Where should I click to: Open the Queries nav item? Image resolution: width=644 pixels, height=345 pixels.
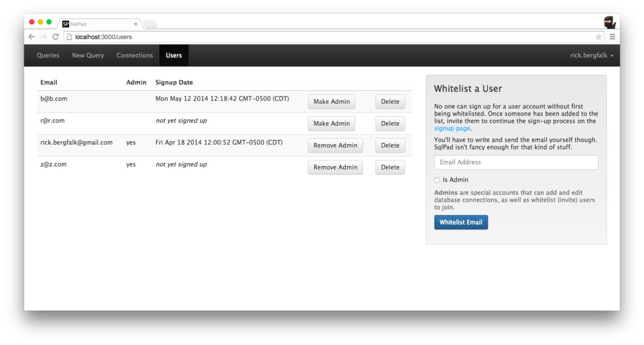[48, 55]
